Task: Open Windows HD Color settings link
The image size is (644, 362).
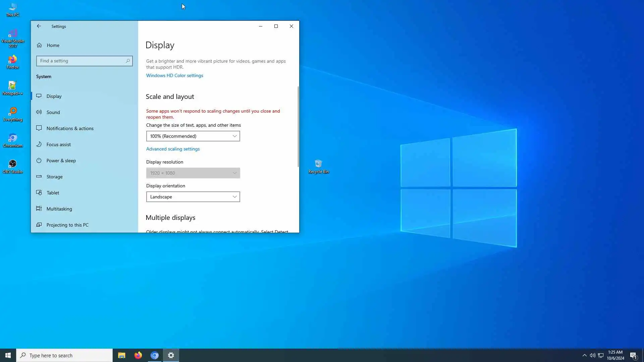Action: tap(174, 75)
